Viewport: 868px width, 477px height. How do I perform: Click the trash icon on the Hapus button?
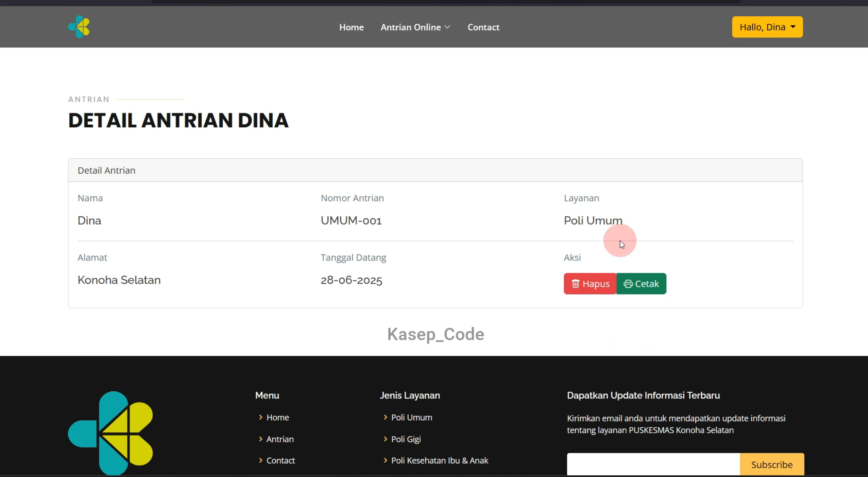click(575, 284)
